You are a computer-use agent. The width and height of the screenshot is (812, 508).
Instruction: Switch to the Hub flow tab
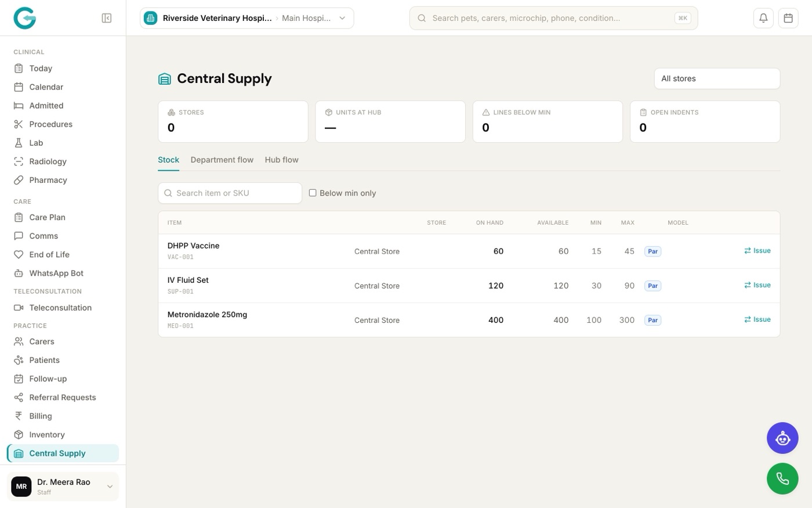coord(282,160)
